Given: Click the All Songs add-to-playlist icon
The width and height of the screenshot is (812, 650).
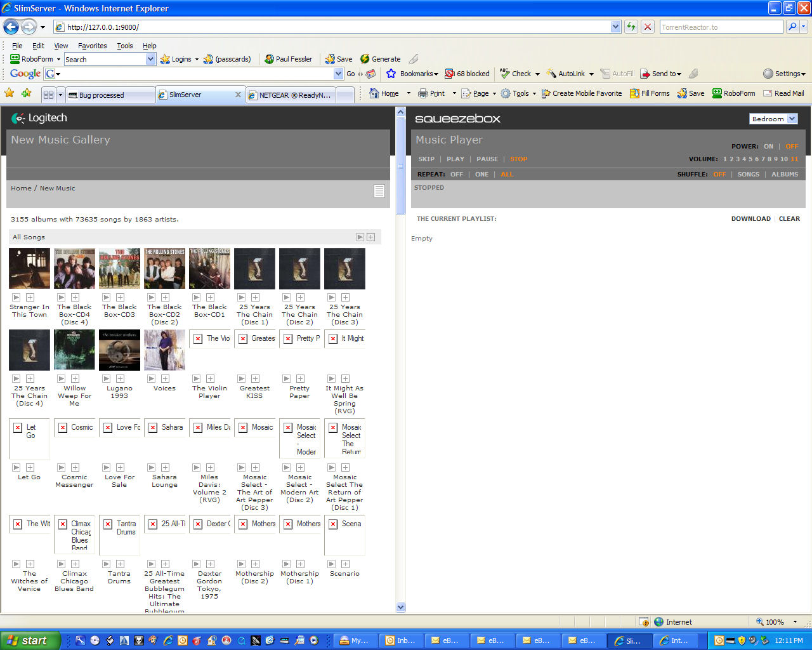Looking at the screenshot, I should coord(370,237).
